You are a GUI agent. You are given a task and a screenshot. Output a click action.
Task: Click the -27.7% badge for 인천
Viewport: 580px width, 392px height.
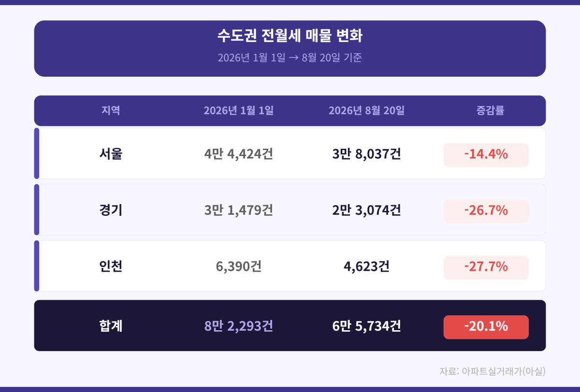486,267
